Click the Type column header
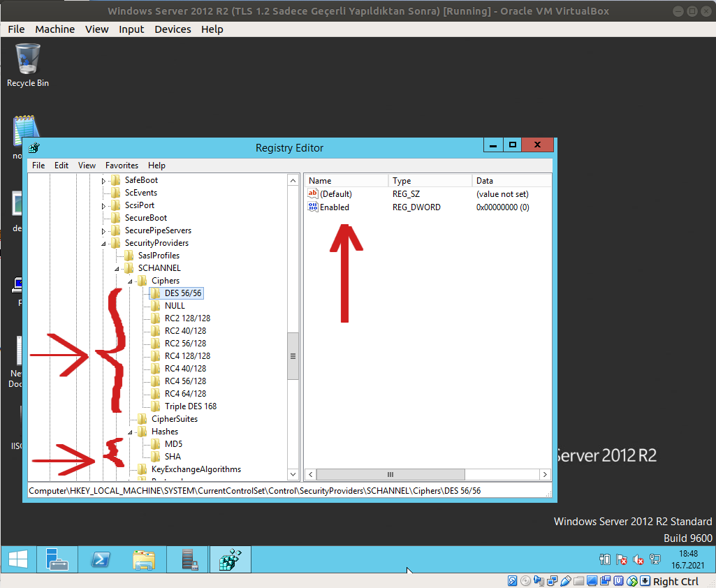 click(x=430, y=181)
